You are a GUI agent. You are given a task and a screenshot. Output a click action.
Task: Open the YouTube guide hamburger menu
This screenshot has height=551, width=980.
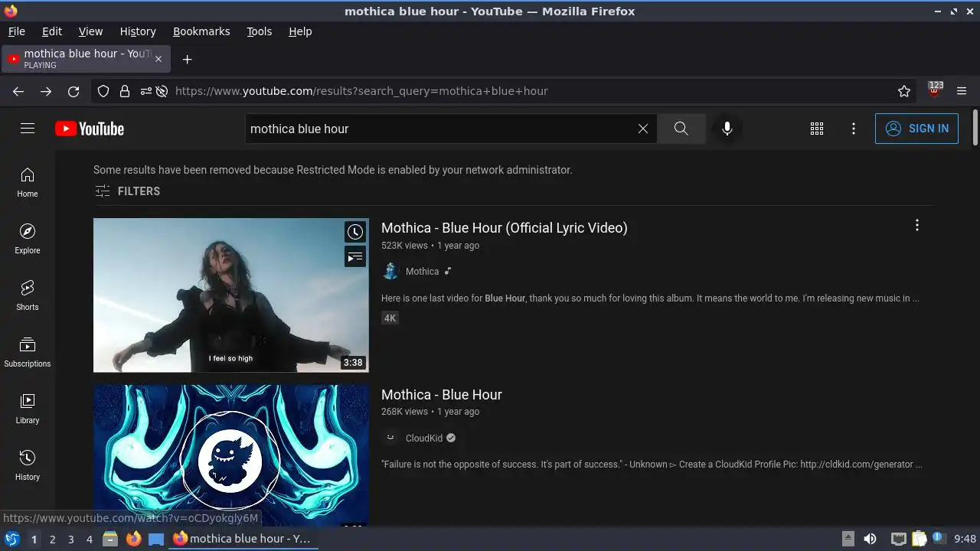pos(28,129)
